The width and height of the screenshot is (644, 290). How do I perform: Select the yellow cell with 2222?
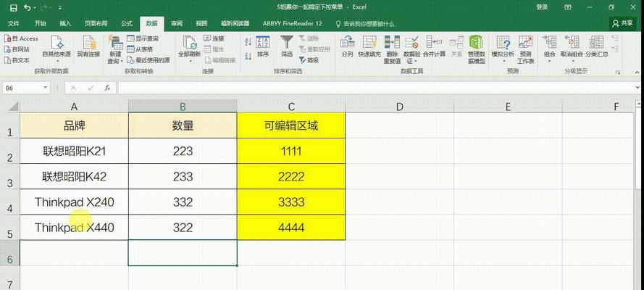tap(291, 177)
